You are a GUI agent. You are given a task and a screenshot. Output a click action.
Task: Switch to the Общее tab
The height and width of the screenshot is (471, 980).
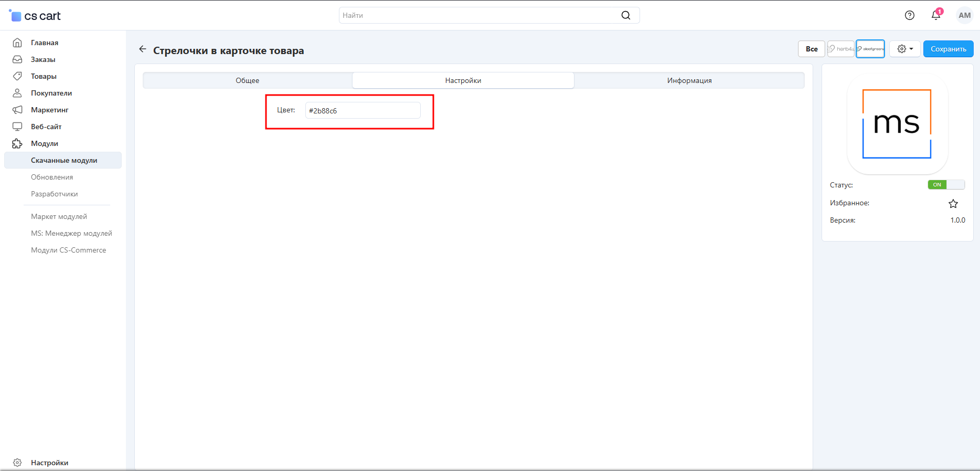coord(247,80)
